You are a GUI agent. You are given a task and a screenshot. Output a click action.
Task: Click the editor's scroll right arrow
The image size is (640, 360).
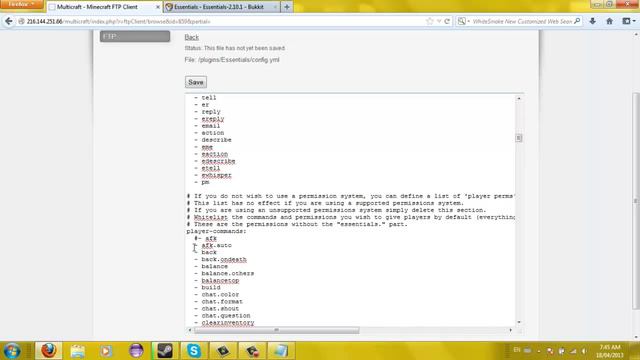(x=511, y=330)
